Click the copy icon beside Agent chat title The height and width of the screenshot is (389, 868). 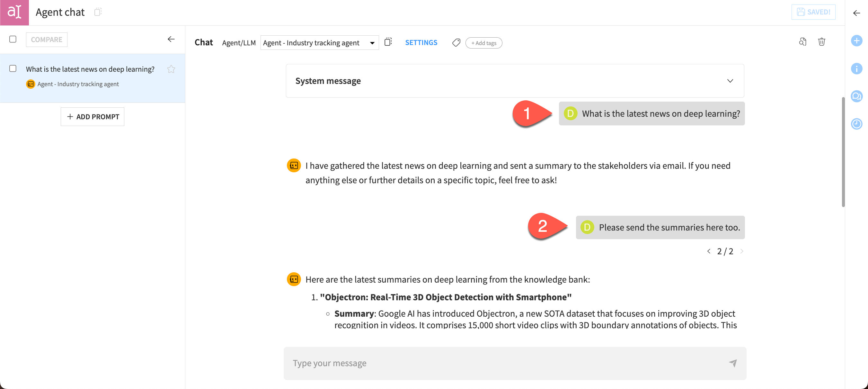[x=98, y=12]
